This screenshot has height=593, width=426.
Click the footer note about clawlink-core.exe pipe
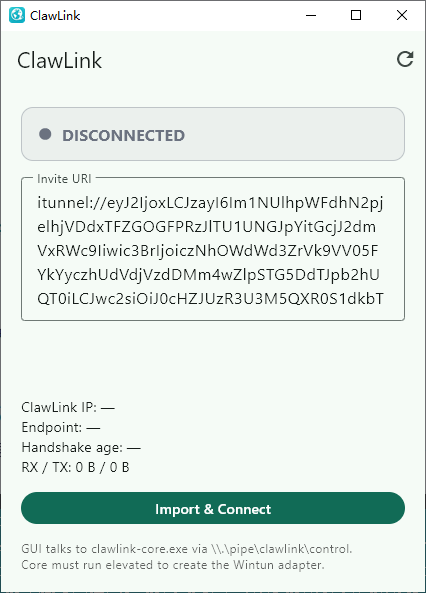point(187,549)
